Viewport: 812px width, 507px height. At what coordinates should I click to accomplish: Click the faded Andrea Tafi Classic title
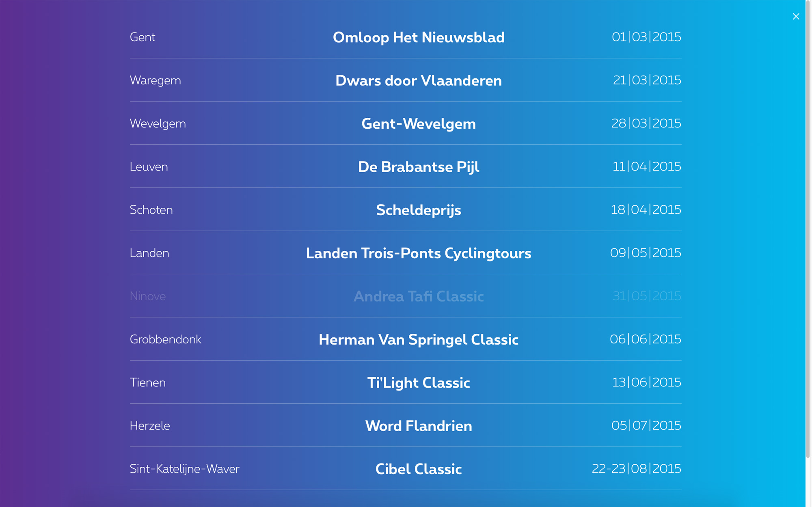tap(419, 296)
